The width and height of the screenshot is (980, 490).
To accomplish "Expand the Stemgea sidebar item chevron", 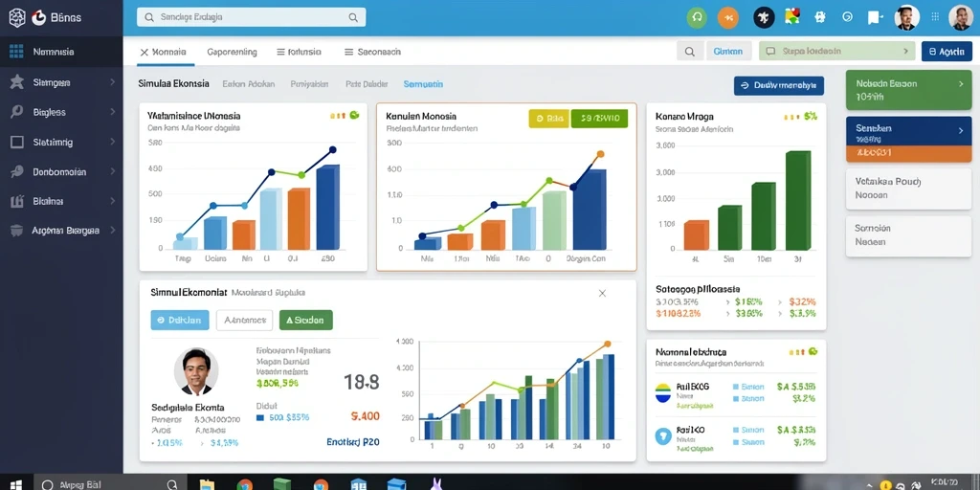I will [113, 82].
